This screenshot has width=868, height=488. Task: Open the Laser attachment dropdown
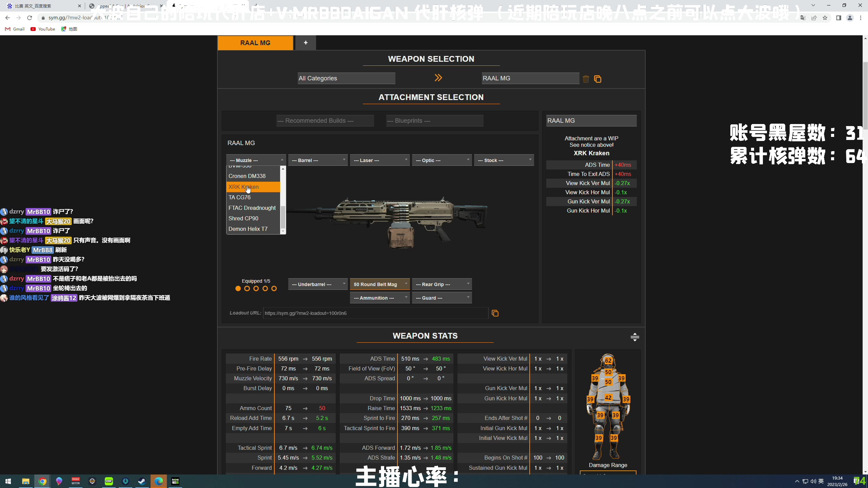point(380,160)
